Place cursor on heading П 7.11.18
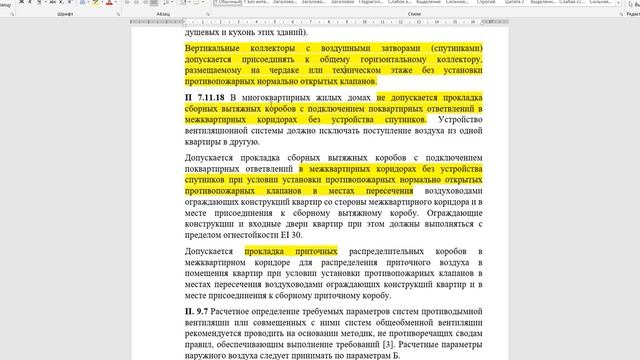 coord(204,98)
